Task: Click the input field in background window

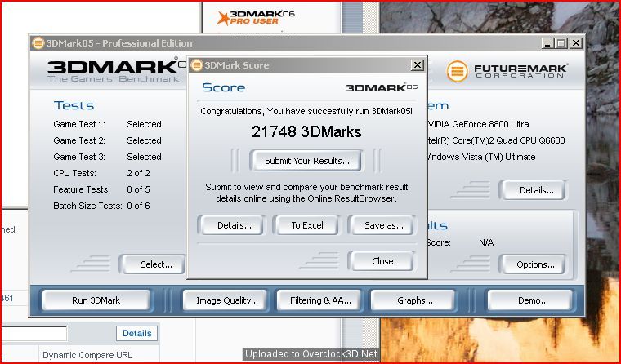Action: click(x=34, y=333)
